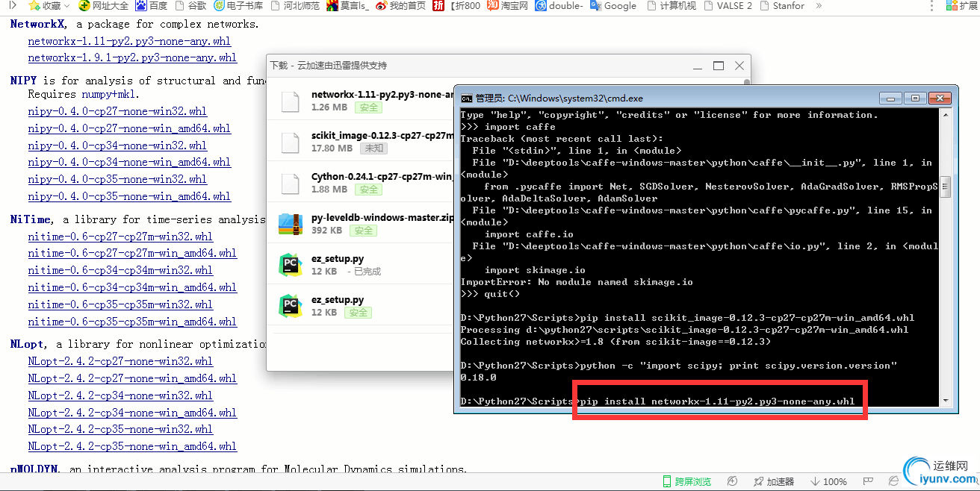Image resolution: width=980 pixels, height=491 pixels.
Task: Click the 已完成 status of ez_setup.py
Action: point(368,272)
